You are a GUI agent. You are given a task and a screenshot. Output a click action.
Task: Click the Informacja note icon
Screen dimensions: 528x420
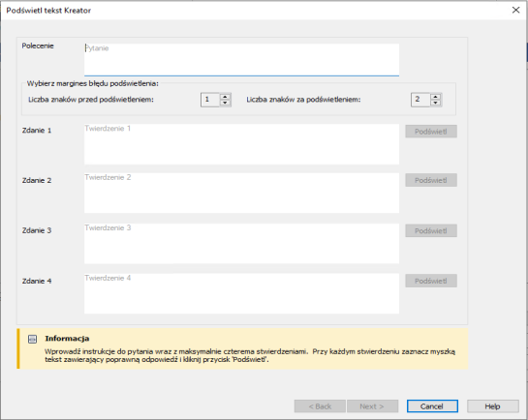tap(32, 339)
